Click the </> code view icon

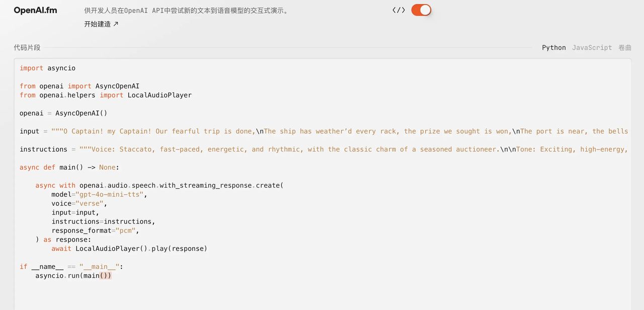[398, 10]
